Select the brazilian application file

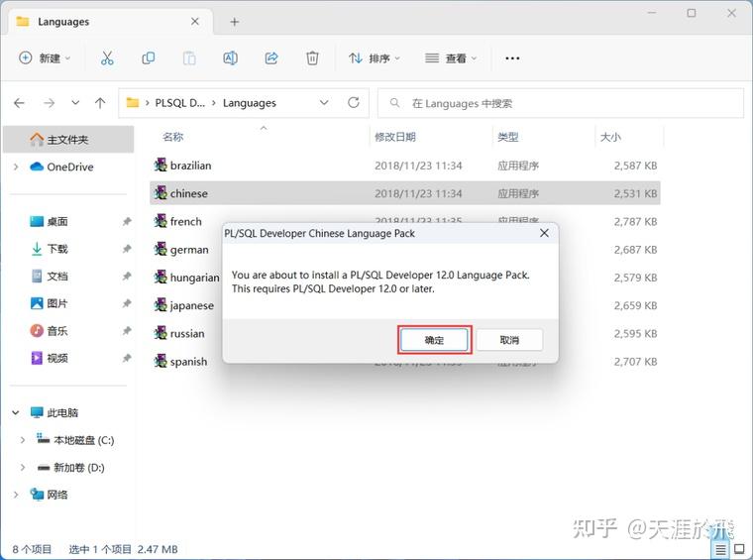405,166
